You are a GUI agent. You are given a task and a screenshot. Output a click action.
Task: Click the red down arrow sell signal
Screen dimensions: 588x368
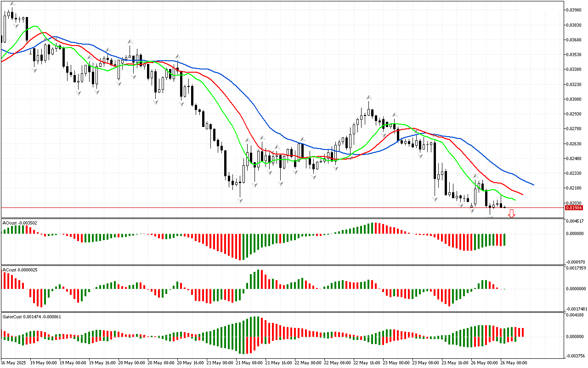pyautogui.click(x=511, y=213)
